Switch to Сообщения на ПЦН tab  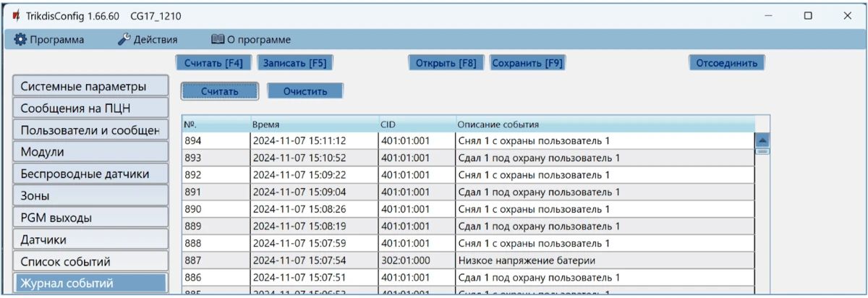90,108
